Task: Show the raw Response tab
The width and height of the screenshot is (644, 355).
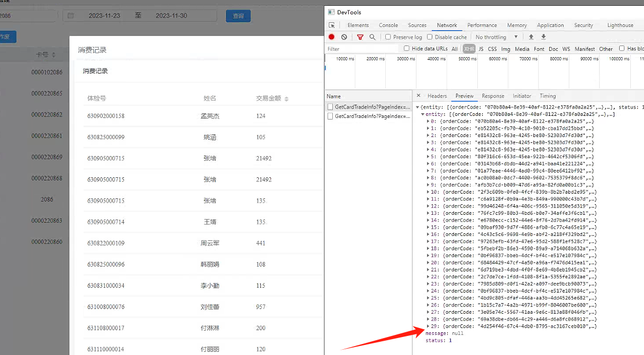Action: 493,96
